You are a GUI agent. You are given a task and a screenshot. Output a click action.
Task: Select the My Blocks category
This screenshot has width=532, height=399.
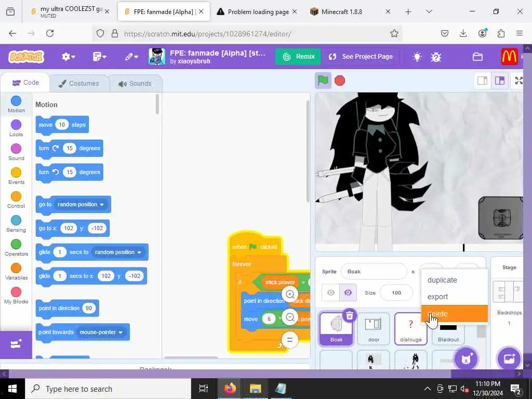[x=16, y=296]
